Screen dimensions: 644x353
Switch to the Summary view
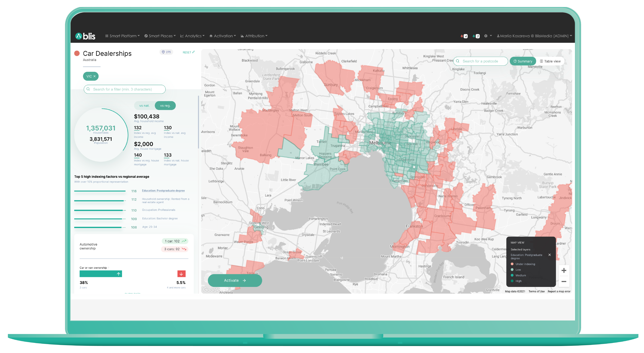click(523, 61)
